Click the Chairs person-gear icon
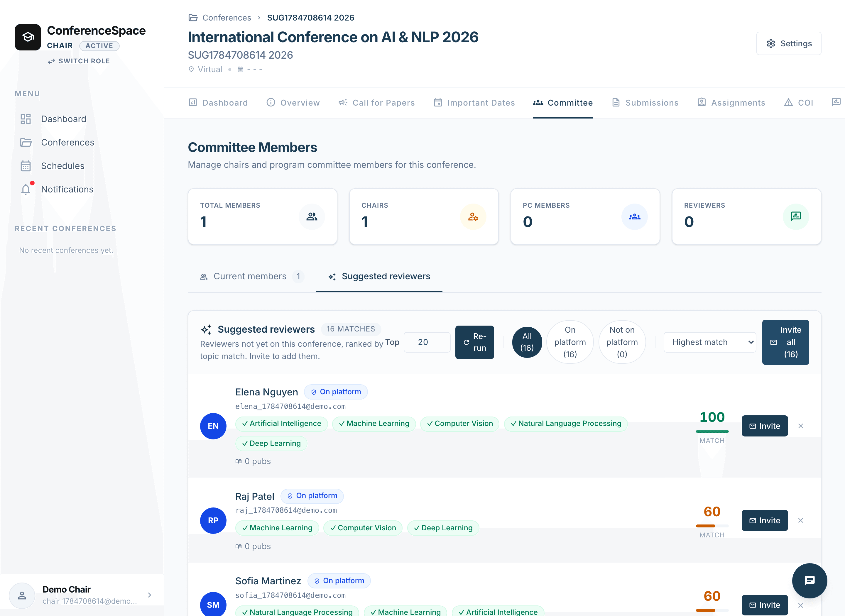Viewport: 845px width, 616px height. pos(473,217)
